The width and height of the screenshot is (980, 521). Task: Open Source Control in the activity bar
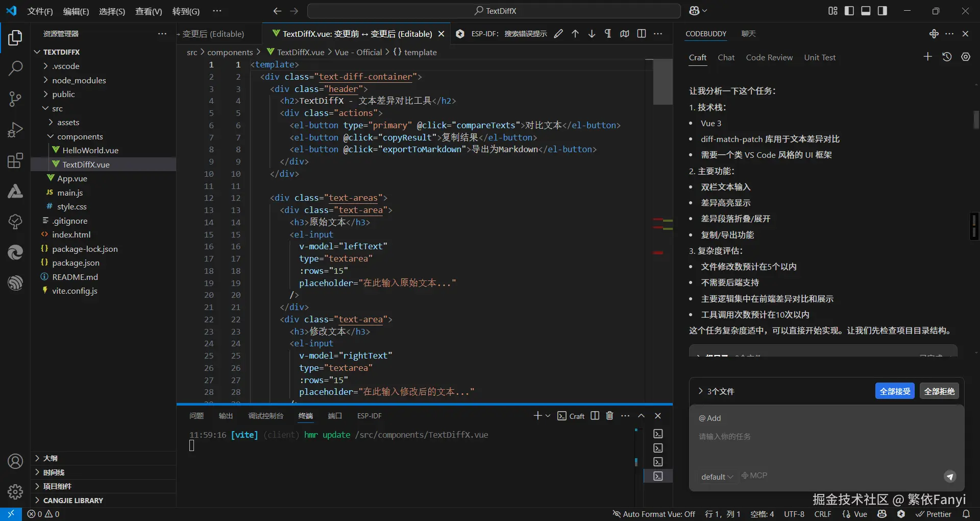tap(15, 99)
